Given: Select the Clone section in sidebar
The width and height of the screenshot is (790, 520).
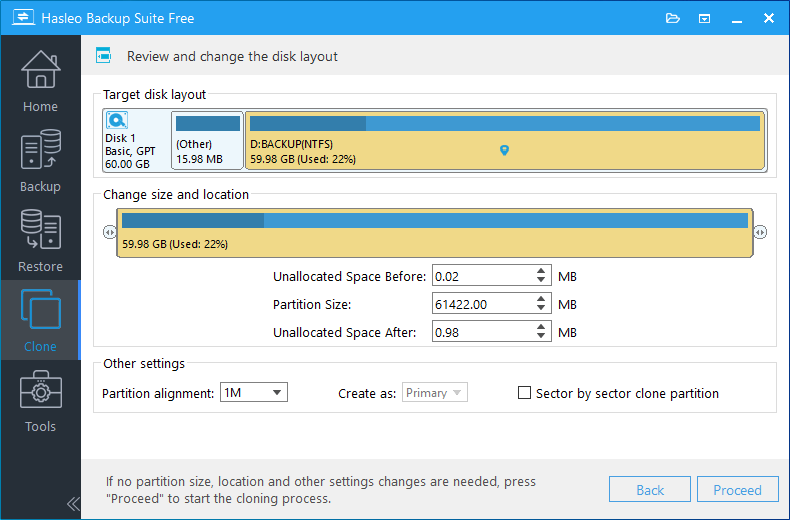Looking at the screenshot, I should click(40, 320).
